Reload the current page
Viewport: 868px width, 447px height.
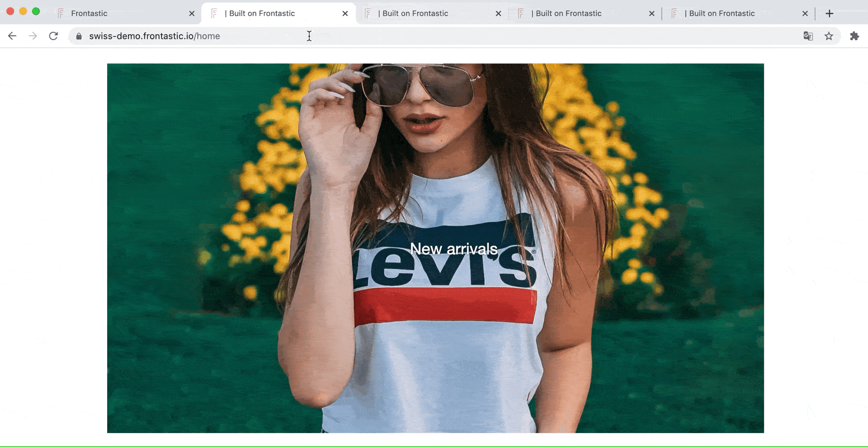(x=53, y=36)
